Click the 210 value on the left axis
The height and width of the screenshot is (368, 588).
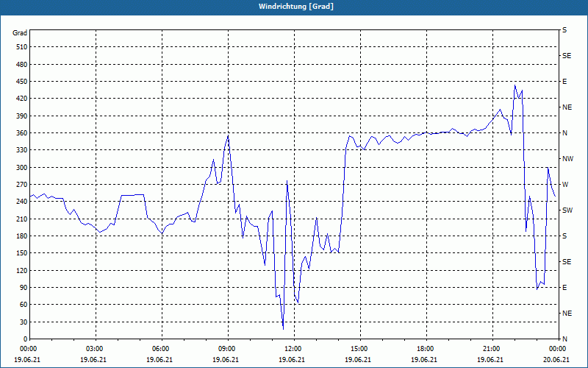(x=22, y=219)
